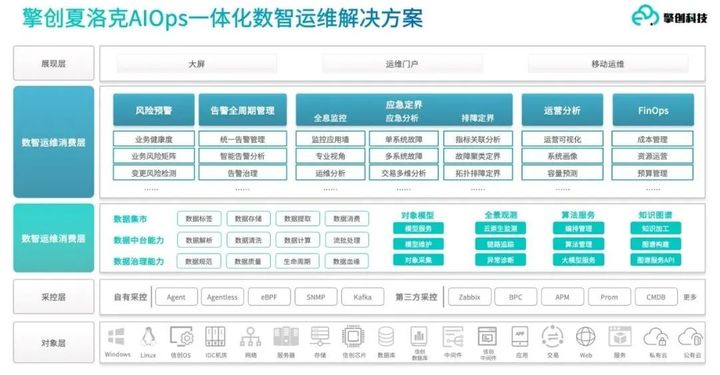
Task: Click the 业务健康度 box
Action: point(153,139)
